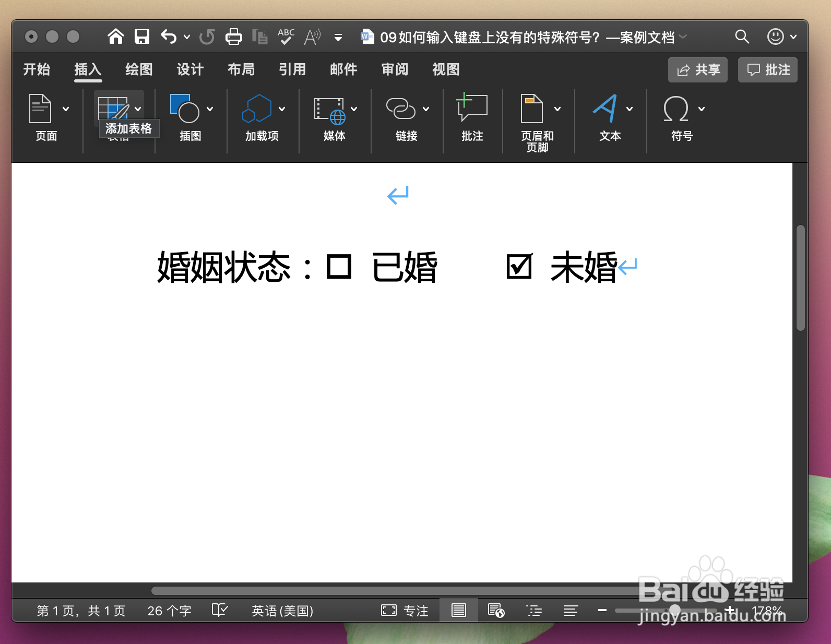Click the empty 已婚 checkbox symbol

coord(339,267)
